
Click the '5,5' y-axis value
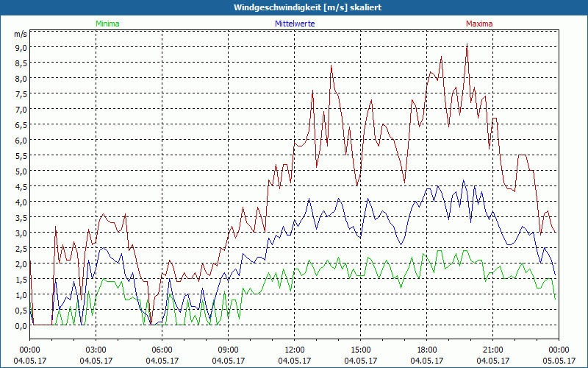tap(21, 155)
